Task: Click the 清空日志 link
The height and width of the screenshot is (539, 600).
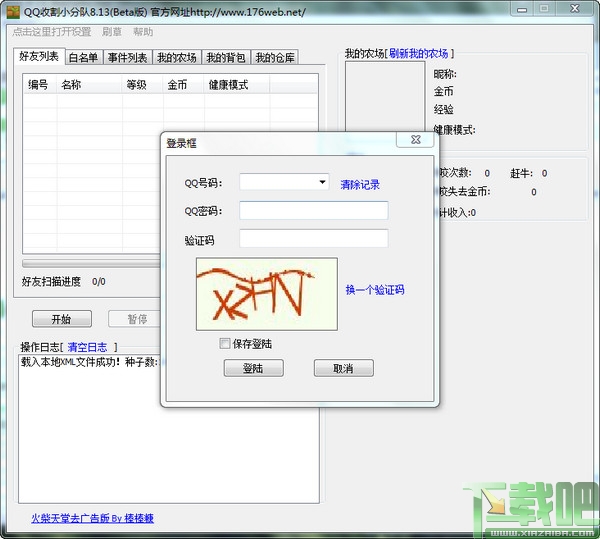Action: tap(87, 347)
